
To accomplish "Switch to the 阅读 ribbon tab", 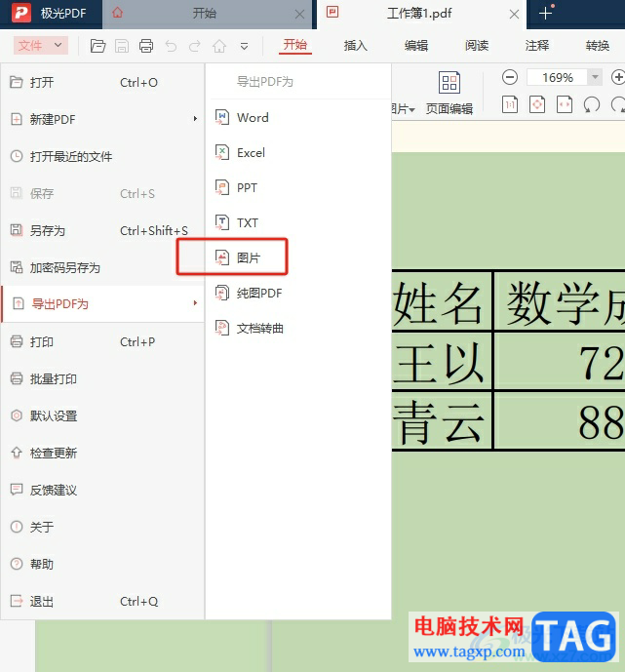I will point(477,45).
